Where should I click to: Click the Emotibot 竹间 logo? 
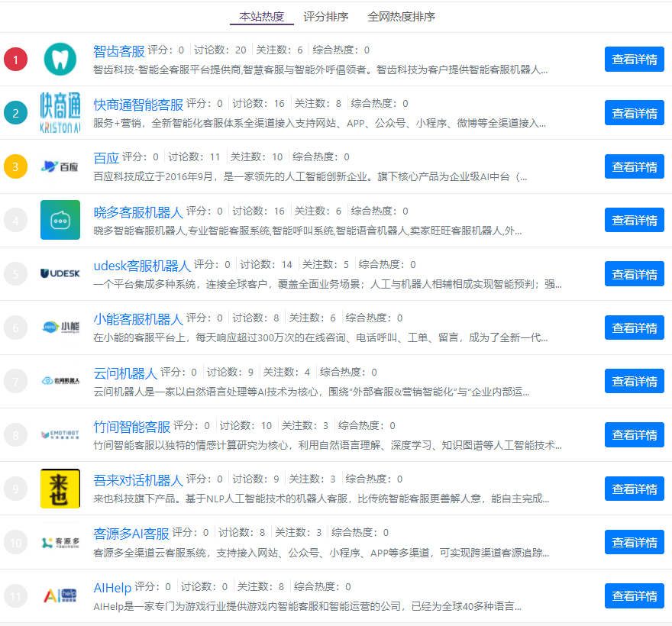tap(60, 434)
